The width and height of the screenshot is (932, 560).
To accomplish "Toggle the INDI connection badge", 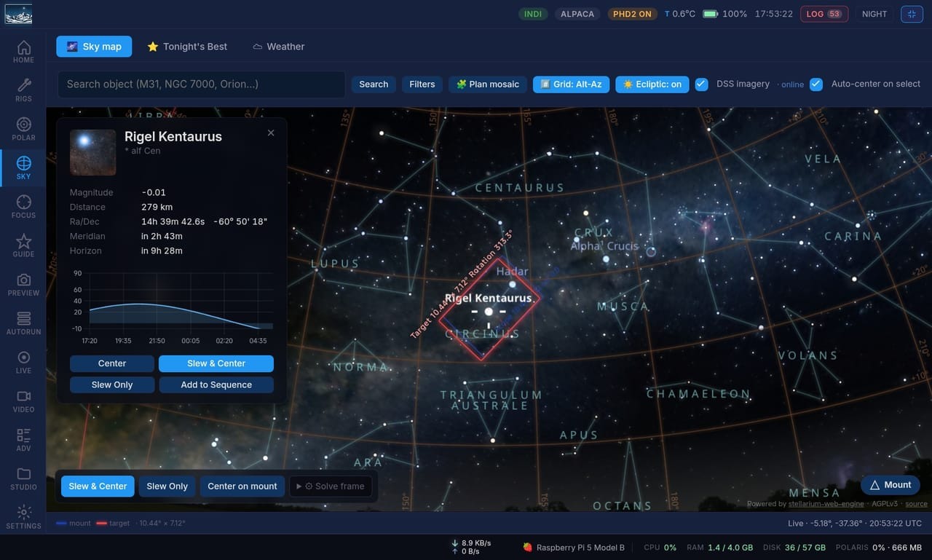I will (x=533, y=14).
